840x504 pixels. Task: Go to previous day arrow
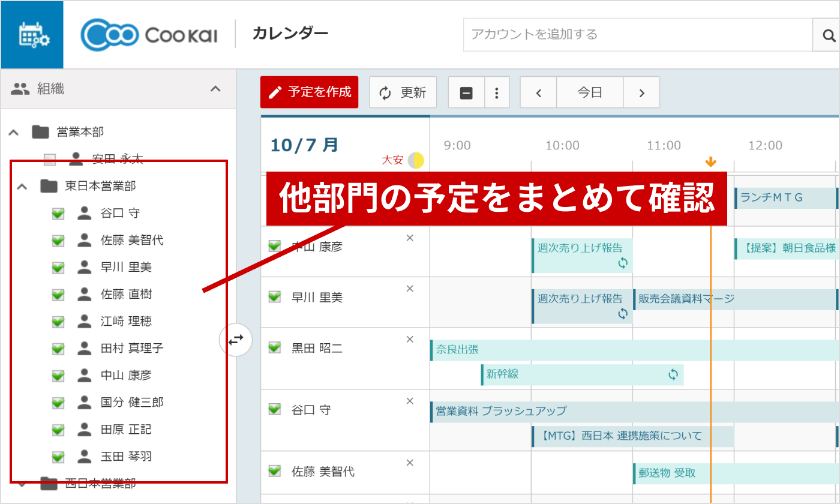(538, 93)
